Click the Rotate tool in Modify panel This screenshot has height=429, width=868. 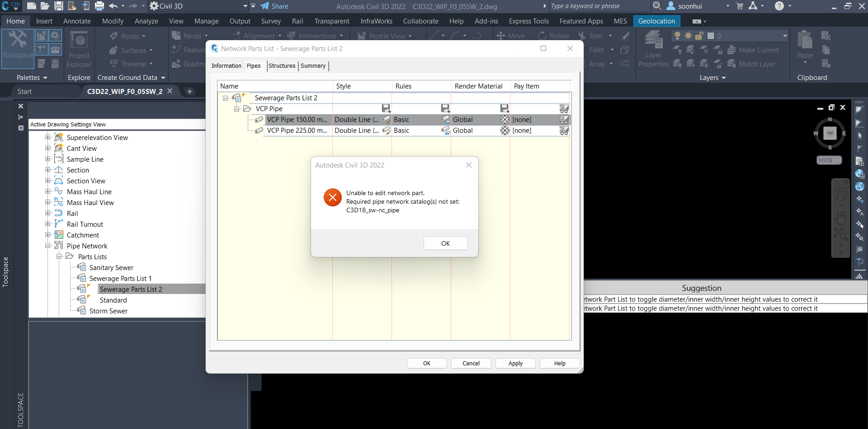coord(554,36)
